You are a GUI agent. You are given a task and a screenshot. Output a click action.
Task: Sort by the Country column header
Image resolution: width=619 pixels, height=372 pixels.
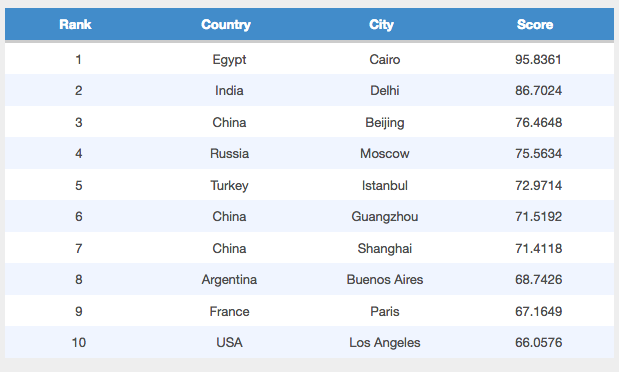tap(226, 24)
